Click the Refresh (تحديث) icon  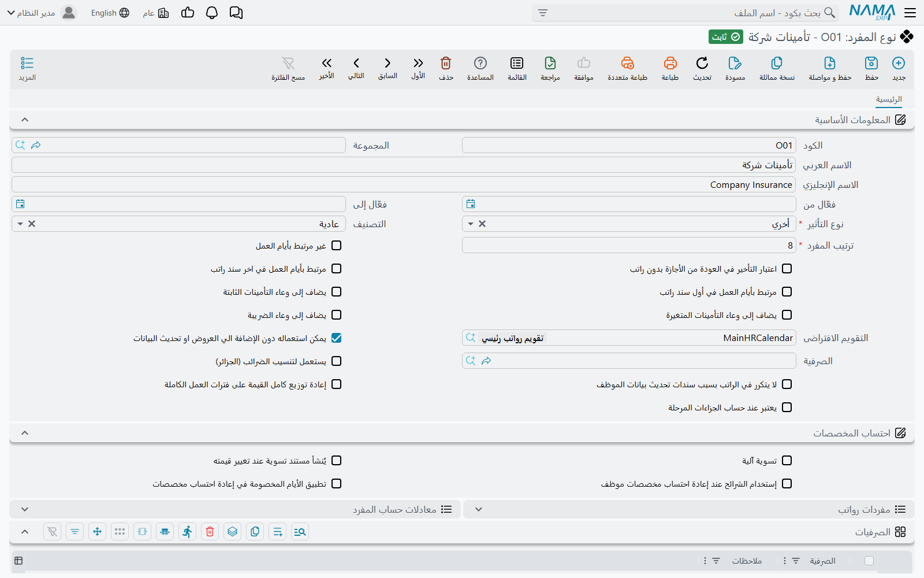tap(702, 63)
